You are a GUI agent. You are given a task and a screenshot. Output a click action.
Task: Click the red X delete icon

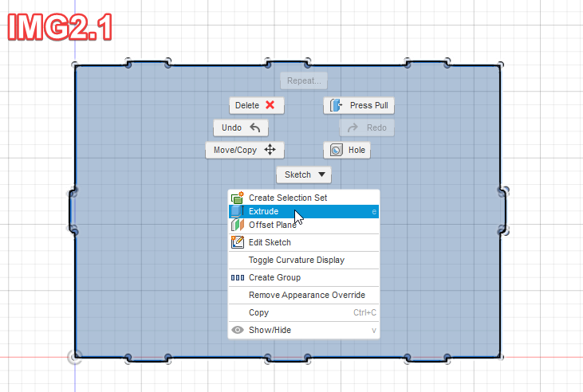pyautogui.click(x=270, y=105)
